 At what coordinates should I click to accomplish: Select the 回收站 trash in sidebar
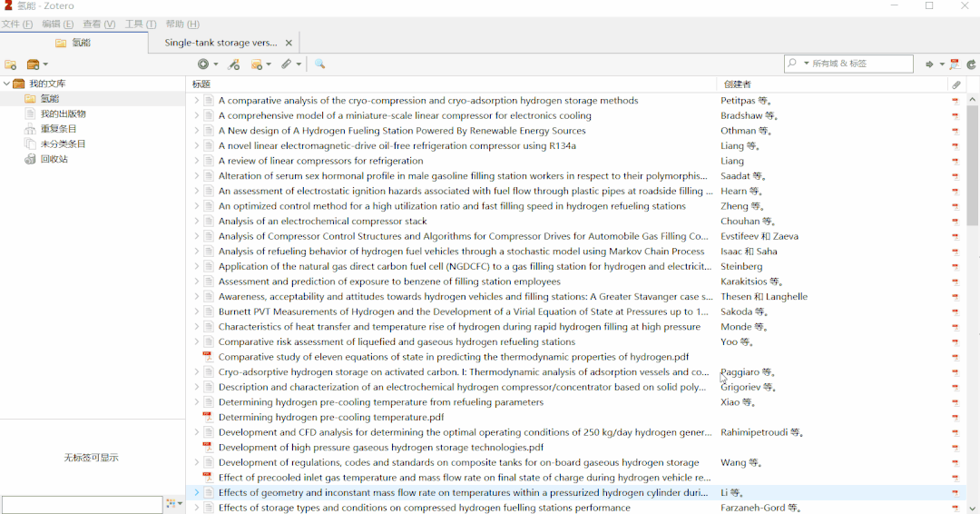pos(54,159)
